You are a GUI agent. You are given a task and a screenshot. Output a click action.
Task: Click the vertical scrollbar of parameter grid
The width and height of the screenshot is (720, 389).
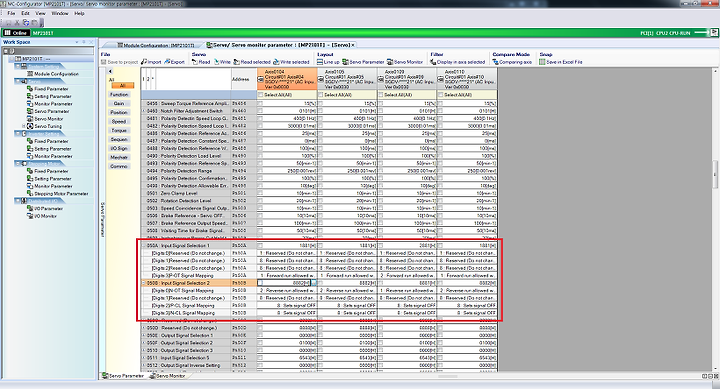pyautogui.click(x=715, y=219)
